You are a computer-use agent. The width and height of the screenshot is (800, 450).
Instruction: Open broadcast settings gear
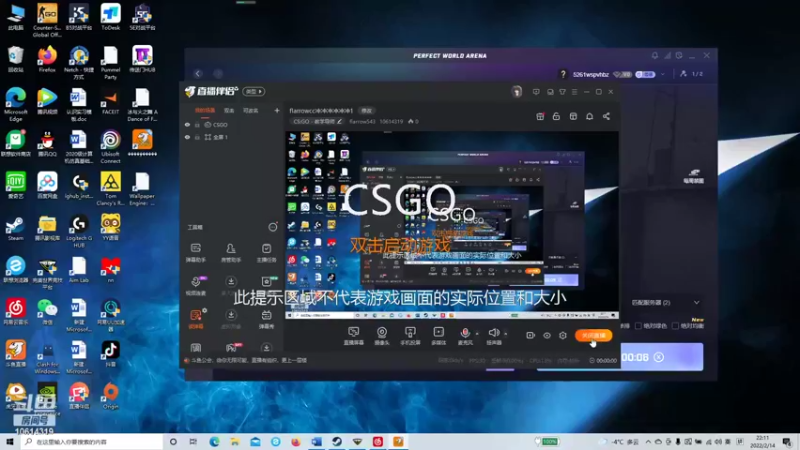563,335
